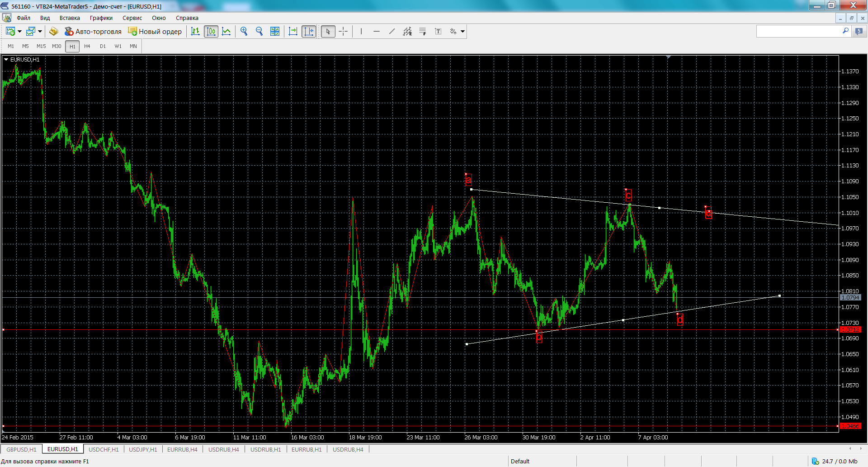Toggle chart shift from right edge
This screenshot has width=868, height=467.
coord(309,31)
